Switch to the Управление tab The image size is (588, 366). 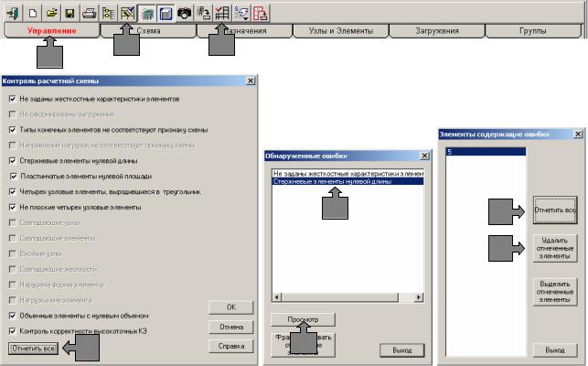[52, 31]
